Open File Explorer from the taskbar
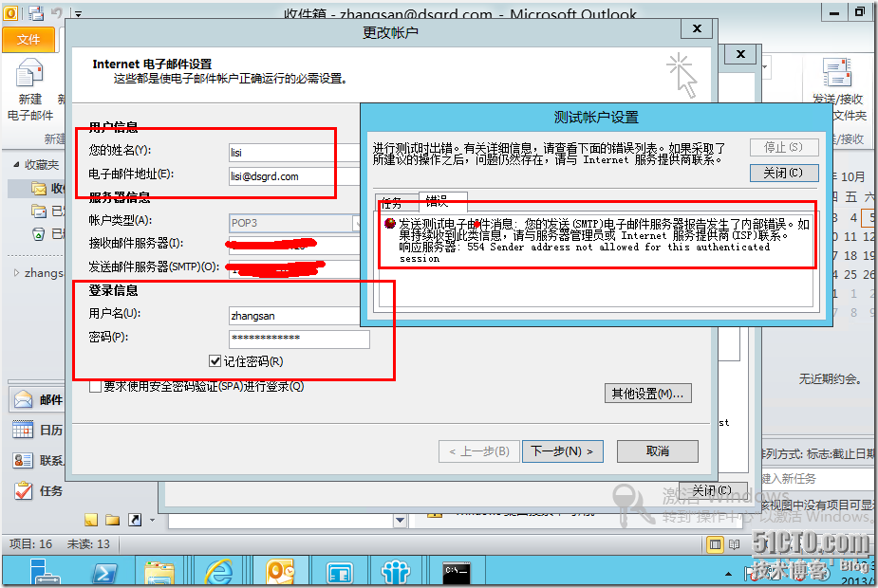This screenshot has width=878, height=588. [159, 574]
